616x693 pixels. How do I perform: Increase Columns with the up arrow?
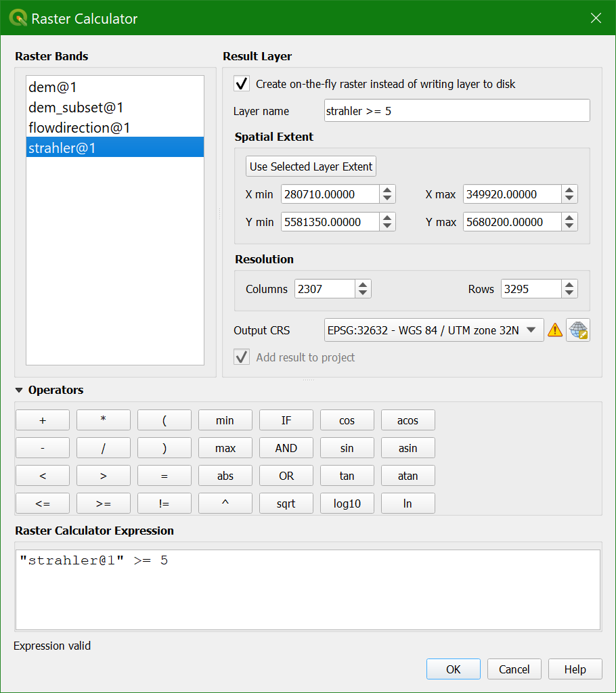[x=363, y=285]
